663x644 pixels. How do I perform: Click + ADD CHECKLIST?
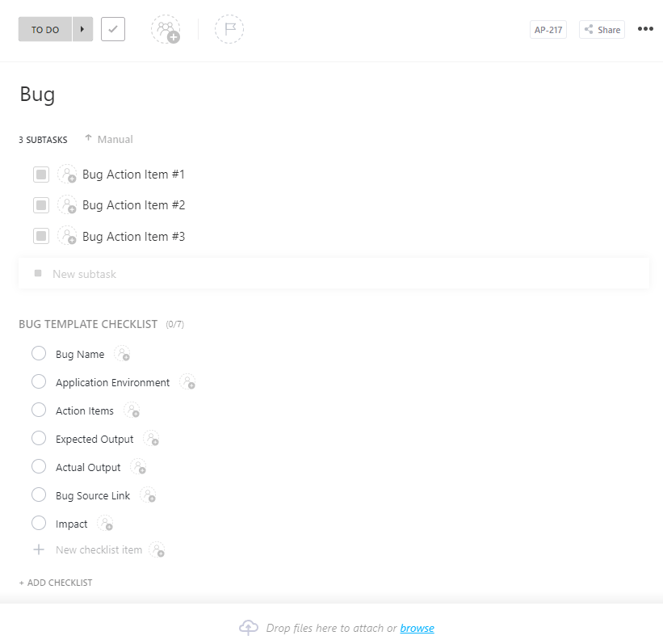point(56,583)
